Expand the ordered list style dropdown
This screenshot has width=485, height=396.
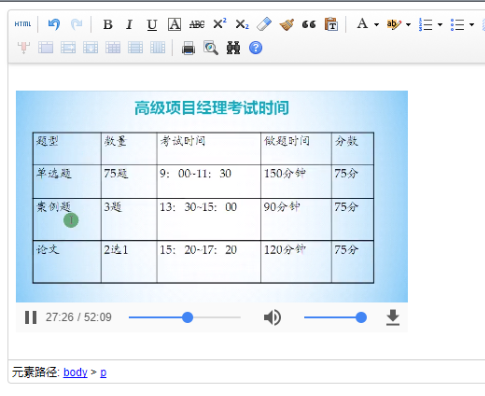[440, 25]
